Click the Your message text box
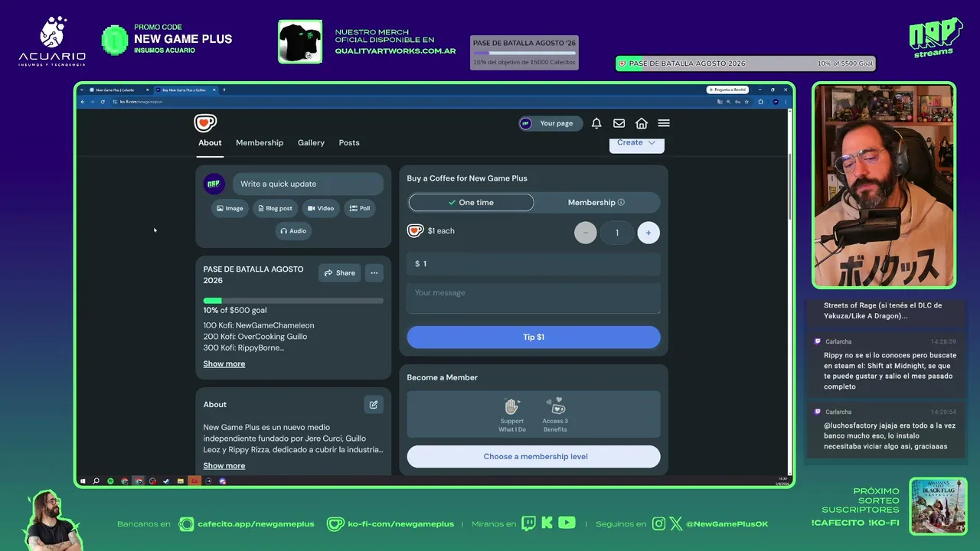 tap(534, 298)
